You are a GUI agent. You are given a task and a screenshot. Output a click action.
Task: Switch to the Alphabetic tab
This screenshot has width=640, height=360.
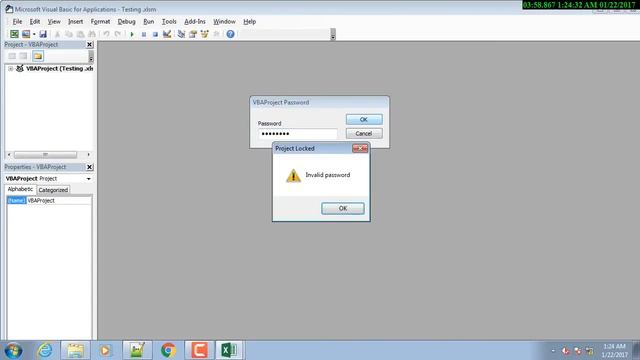(20, 189)
